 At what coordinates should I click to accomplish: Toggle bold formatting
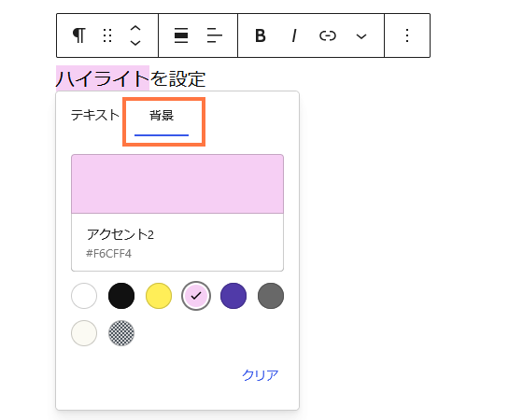261,35
